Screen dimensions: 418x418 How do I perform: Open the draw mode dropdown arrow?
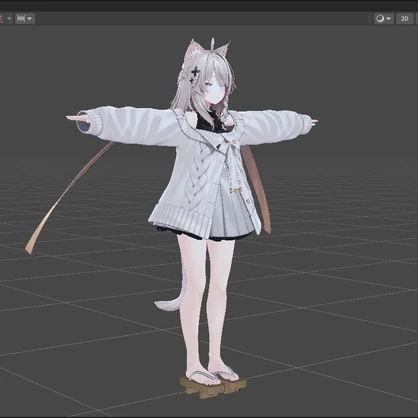[x=389, y=19]
